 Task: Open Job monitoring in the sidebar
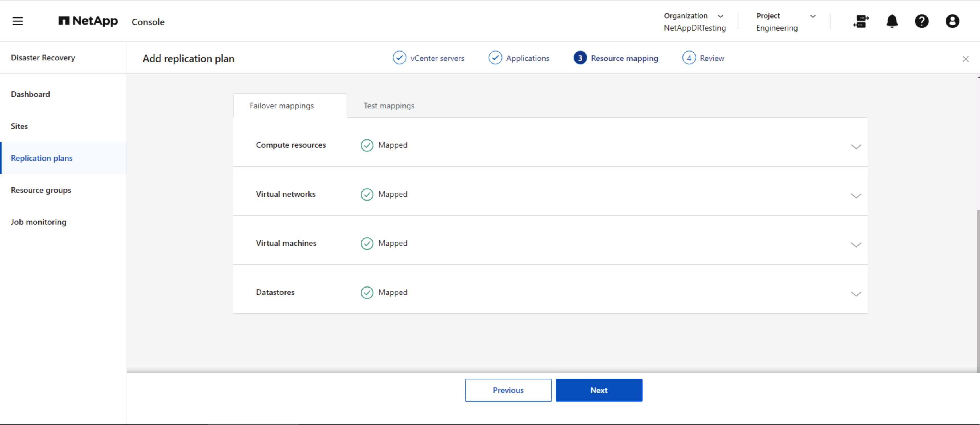(38, 222)
